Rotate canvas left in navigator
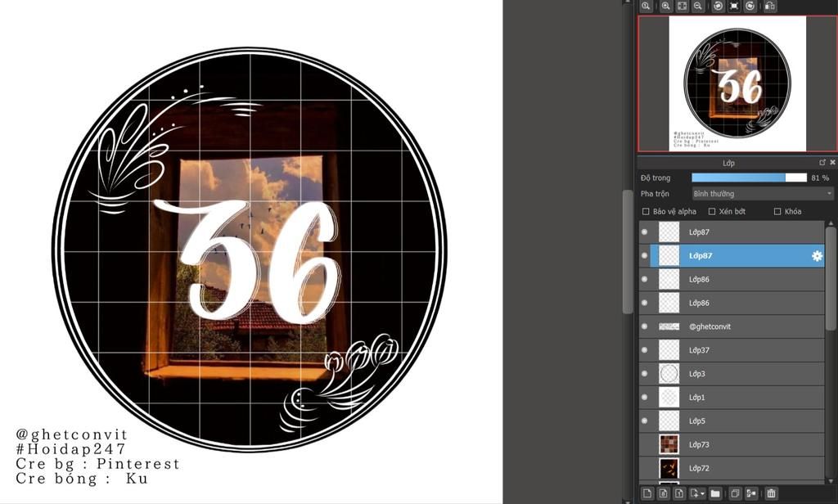Image resolution: width=838 pixels, height=504 pixels. click(718, 6)
